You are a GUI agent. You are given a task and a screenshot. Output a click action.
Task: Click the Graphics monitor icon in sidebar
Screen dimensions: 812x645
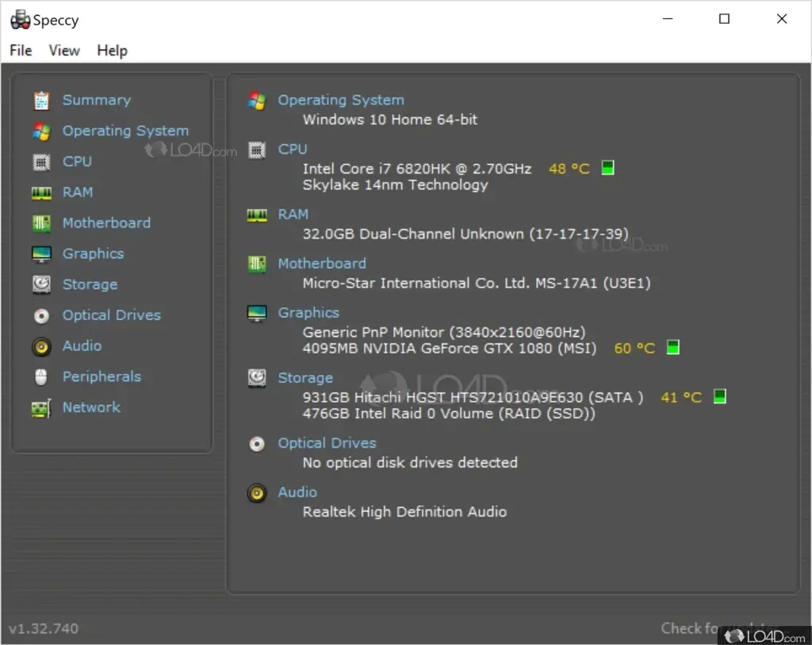click(41, 254)
